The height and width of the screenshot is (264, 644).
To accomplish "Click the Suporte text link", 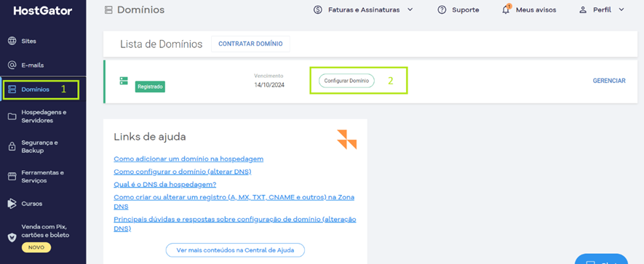I will (465, 10).
